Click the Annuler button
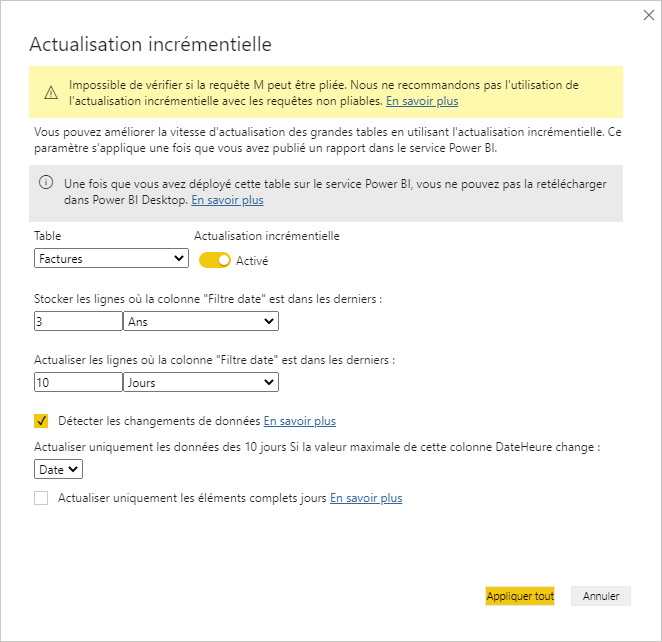The height and width of the screenshot is (642, 662). 601,596
